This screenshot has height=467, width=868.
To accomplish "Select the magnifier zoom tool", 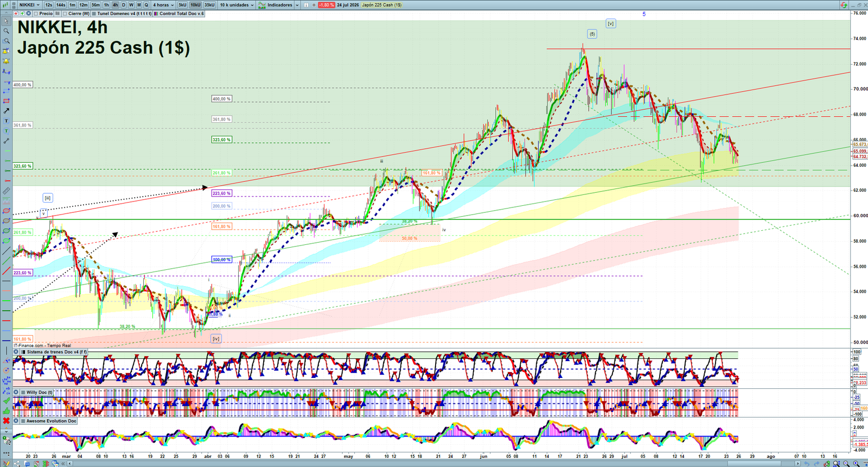I will (6, 31).
